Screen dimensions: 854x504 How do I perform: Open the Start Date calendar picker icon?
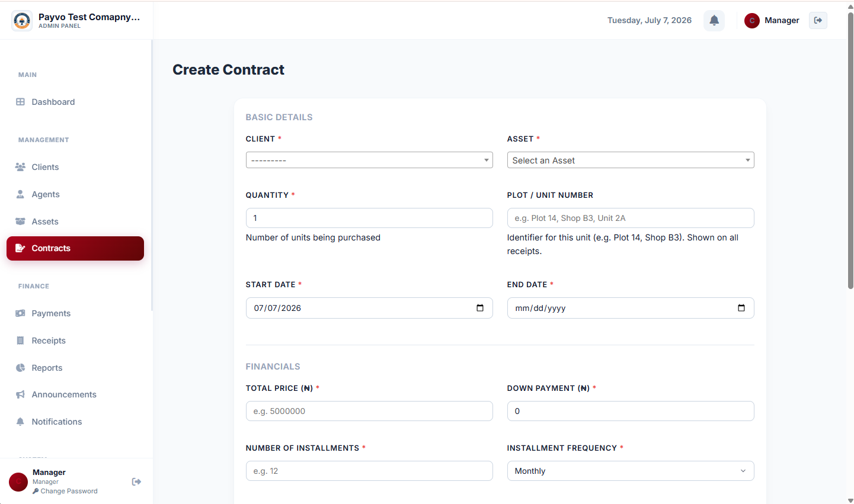tap(480, 308)
